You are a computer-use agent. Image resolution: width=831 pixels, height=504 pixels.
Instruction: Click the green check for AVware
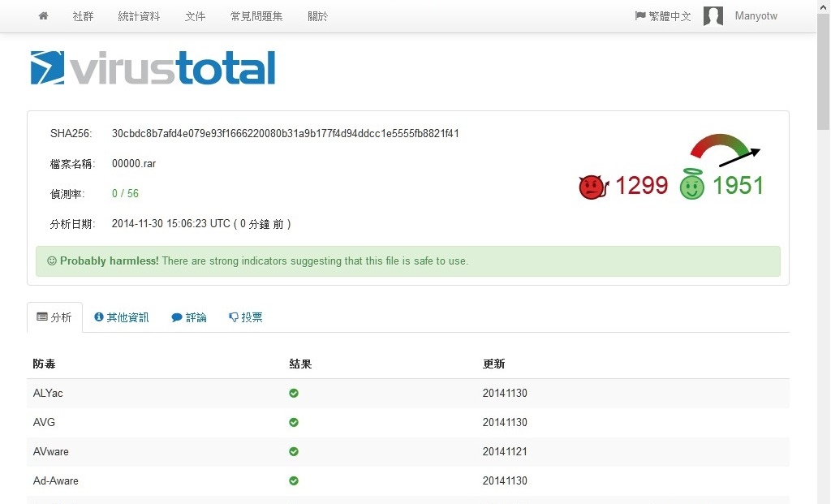tap(294, 451)
